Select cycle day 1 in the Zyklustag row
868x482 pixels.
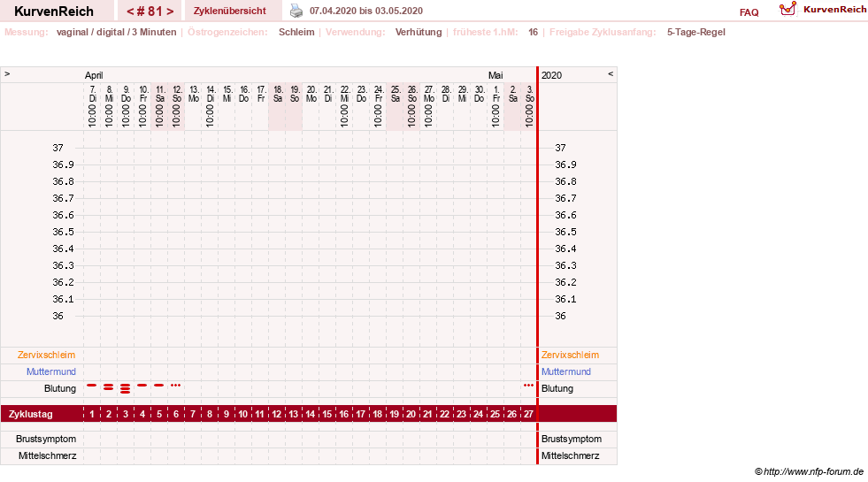click(x=92, y=414)
